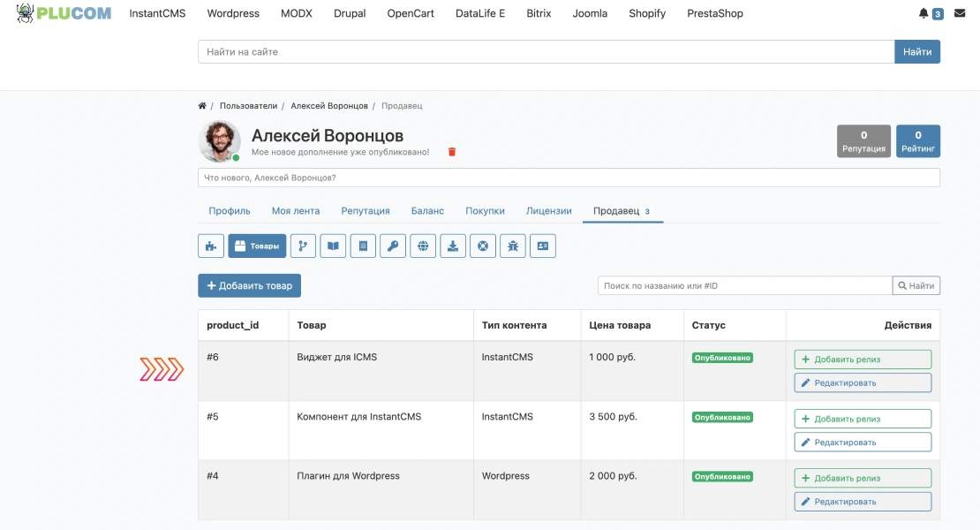Image resolution: width=980 pixels, height=530 pixels.
Task: Switch to the Профиль tab
Action: point(230,210)
